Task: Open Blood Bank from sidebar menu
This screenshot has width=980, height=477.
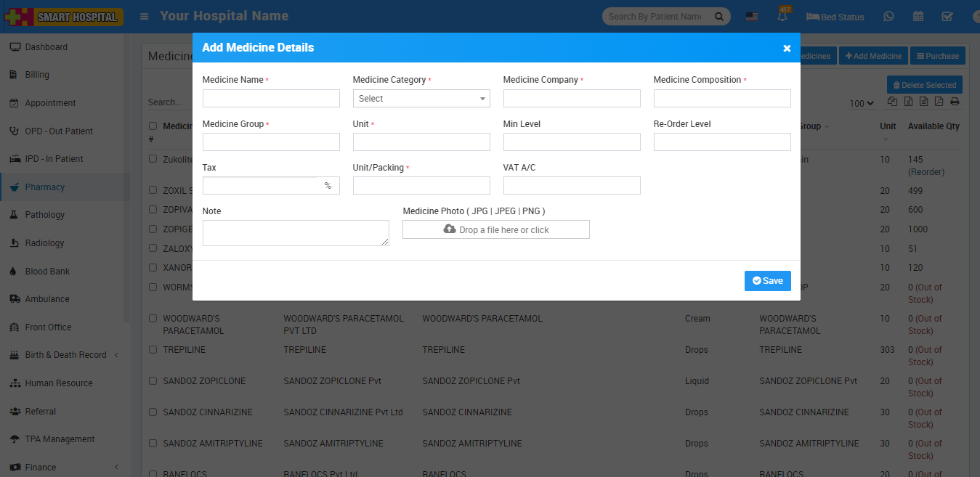Action: tap(47, 271)
